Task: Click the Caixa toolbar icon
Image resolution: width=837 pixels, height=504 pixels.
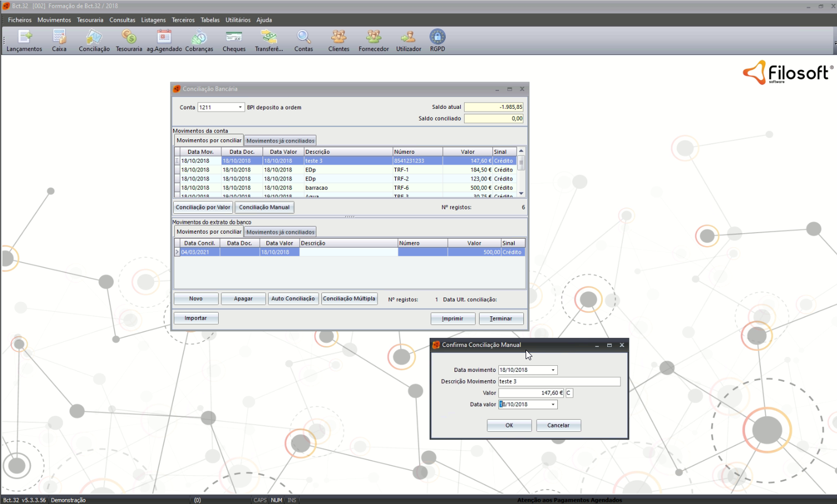Action: click(x=59, y=38)
